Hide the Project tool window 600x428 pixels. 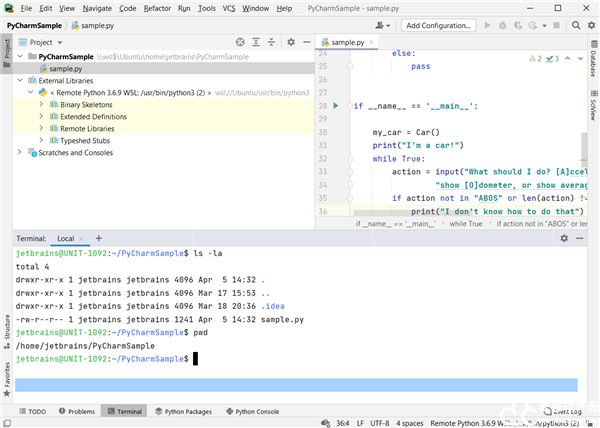tap(307, 42)
